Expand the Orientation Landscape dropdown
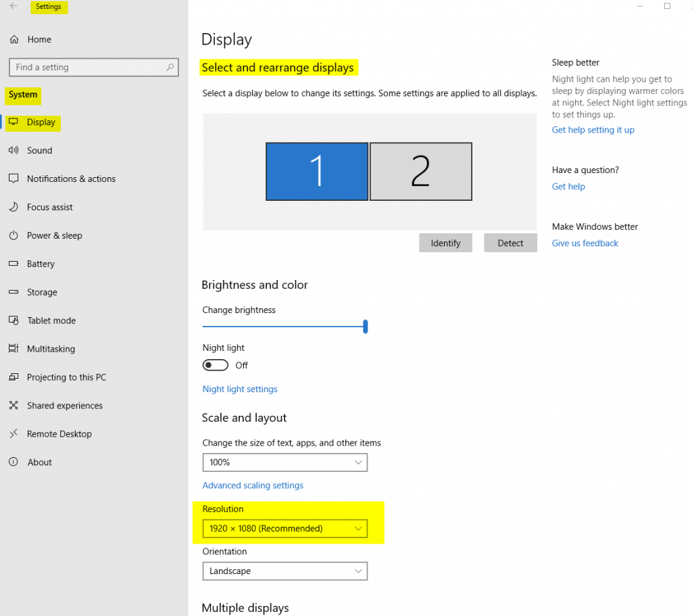 [x=285, y=571]
